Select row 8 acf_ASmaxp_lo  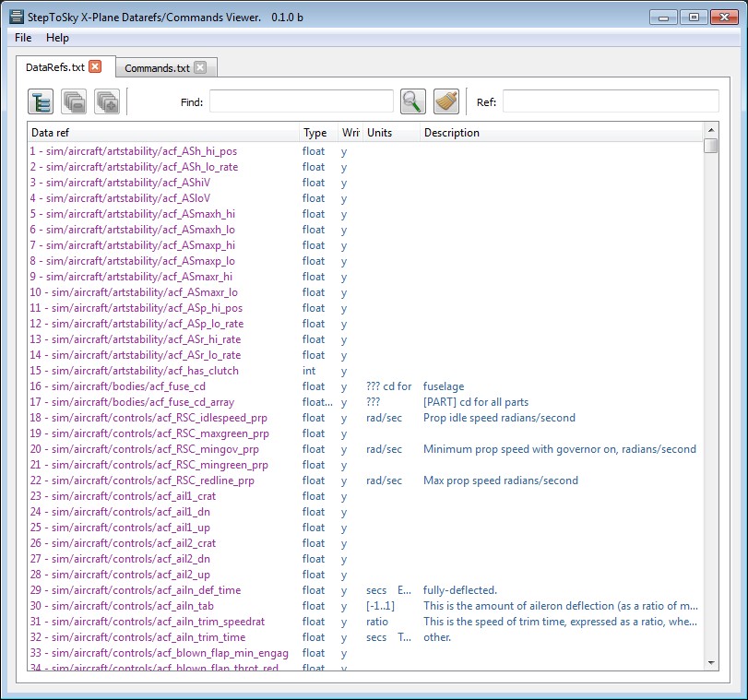point(365,261)
